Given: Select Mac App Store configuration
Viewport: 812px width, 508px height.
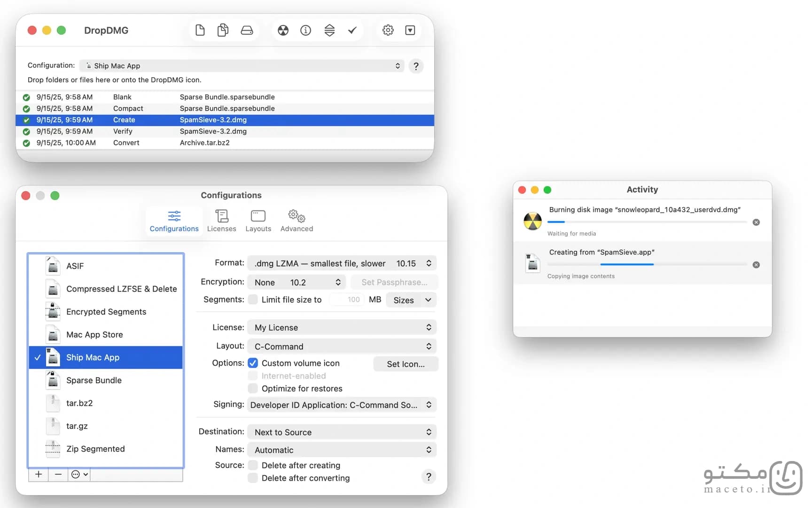Looking at the screenshot, I should click(105, 334).
